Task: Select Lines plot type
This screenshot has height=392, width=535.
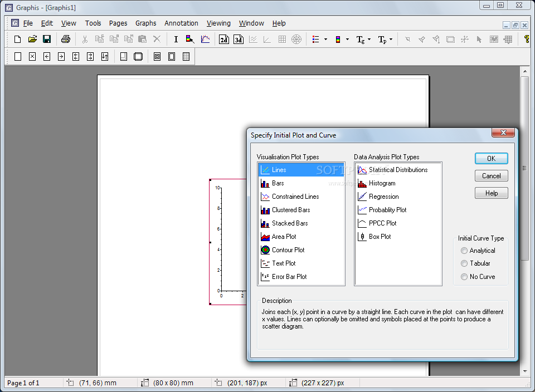Action: (301, 170)
